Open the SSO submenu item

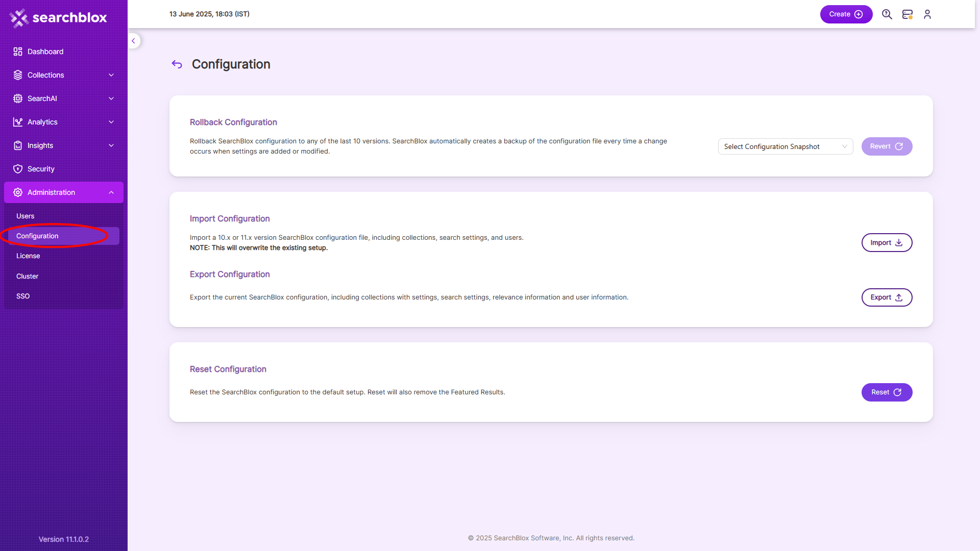coord(64,296)
